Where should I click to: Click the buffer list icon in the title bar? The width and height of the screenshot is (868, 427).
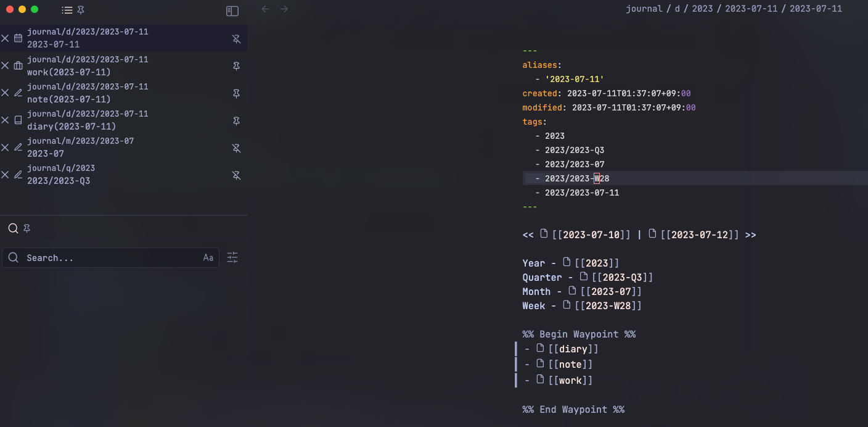[66, 9]
